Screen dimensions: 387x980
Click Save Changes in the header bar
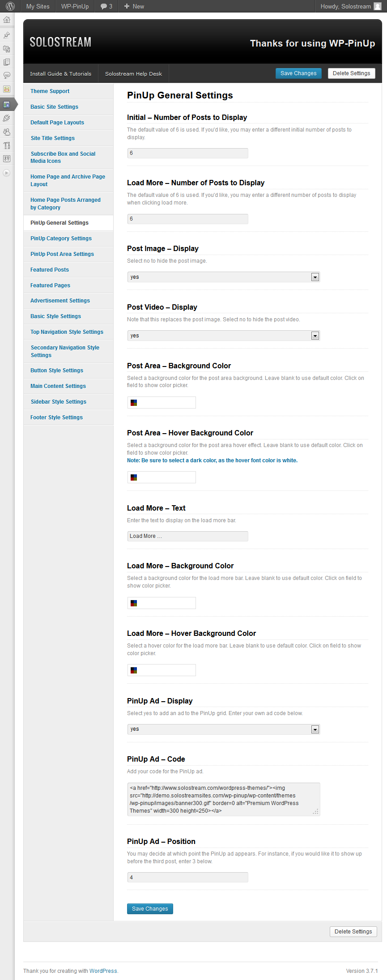click(298, 73)
